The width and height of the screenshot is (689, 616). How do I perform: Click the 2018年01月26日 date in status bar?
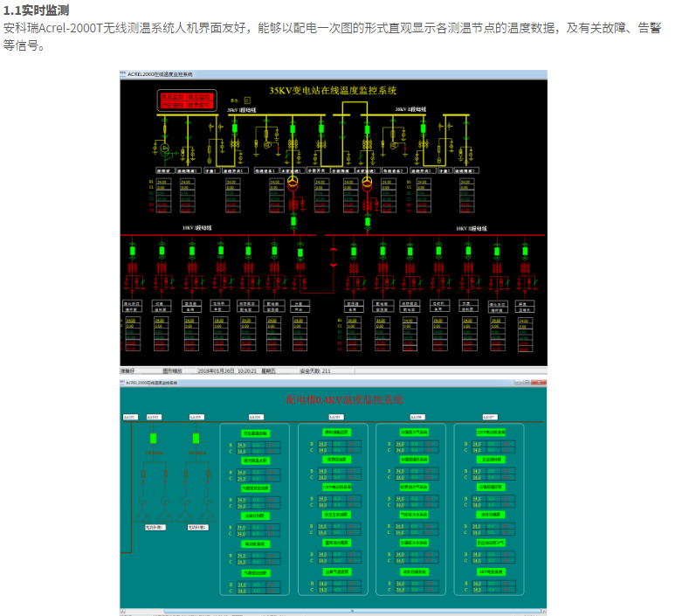click(217, 371)
